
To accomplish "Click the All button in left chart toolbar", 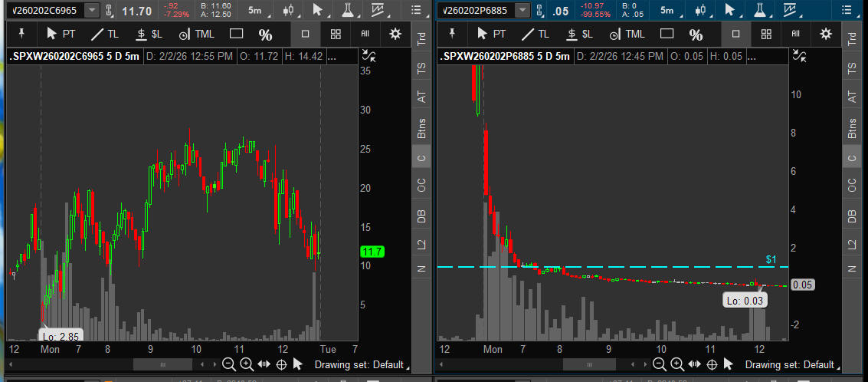I will (365, 35).
